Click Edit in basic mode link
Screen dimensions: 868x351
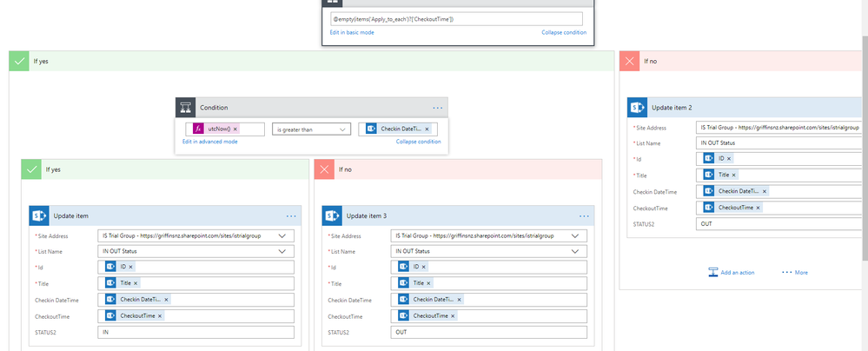click(x=352, y=33)
